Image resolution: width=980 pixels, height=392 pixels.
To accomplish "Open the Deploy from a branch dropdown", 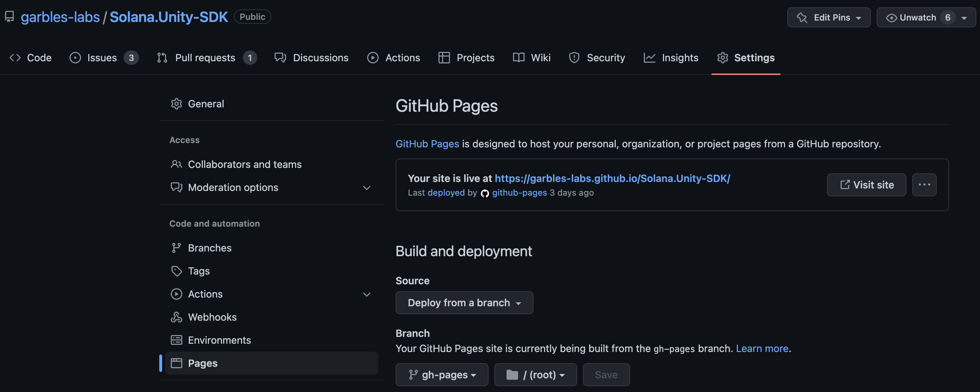I will point(464,303).
